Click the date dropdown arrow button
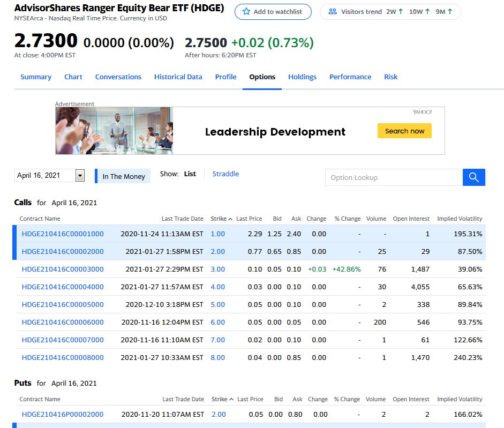Viewport: 504px width, 428px height. 80,176
